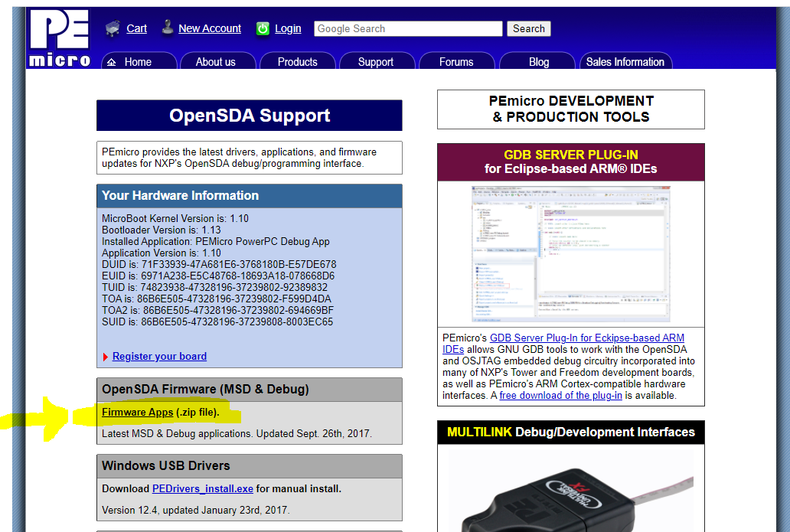This screenshot has height=532, width=790.
Task: Open the Forums section
Action: click(456, 62)
